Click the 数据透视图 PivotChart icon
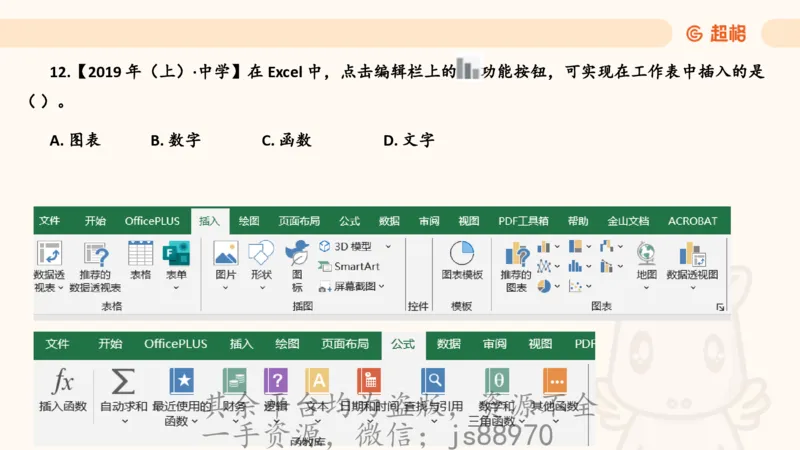Image resolution: width=800 pixels, height=450 pixels. coord(692,254)
